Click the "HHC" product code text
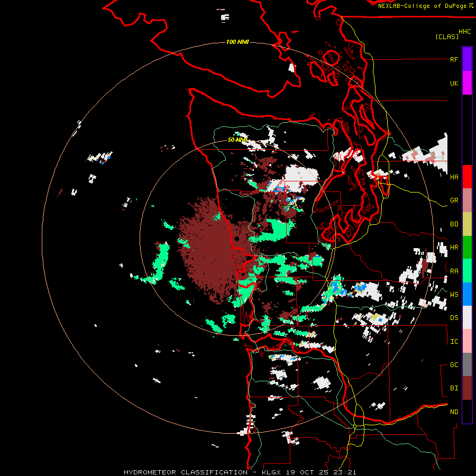This screenshot has height=476, width=476. [465, 32]
